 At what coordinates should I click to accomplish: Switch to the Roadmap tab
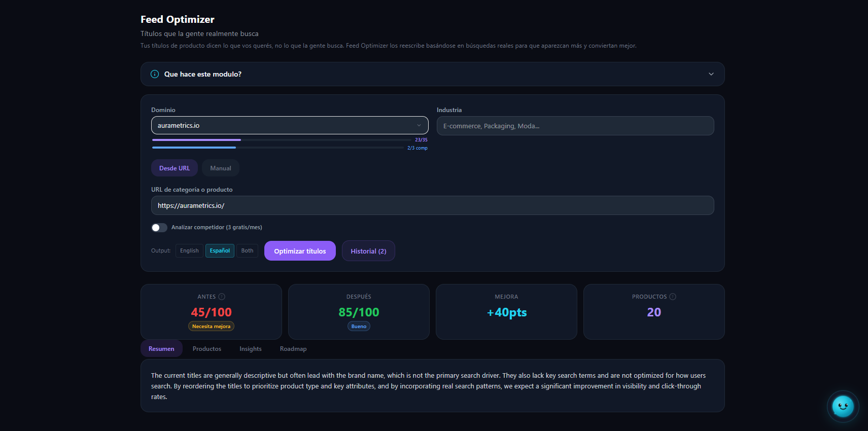(293, 349)
